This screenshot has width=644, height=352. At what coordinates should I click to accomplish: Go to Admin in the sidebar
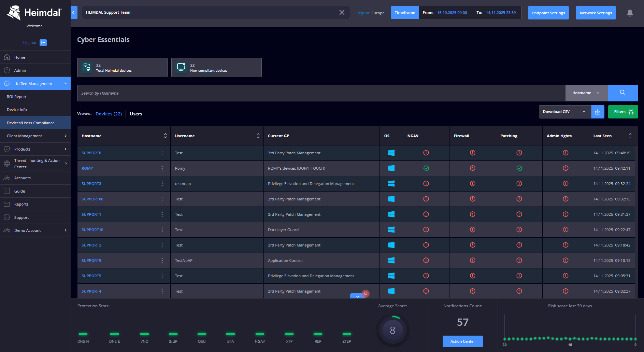pyautogui.click(x=20, y=70)
